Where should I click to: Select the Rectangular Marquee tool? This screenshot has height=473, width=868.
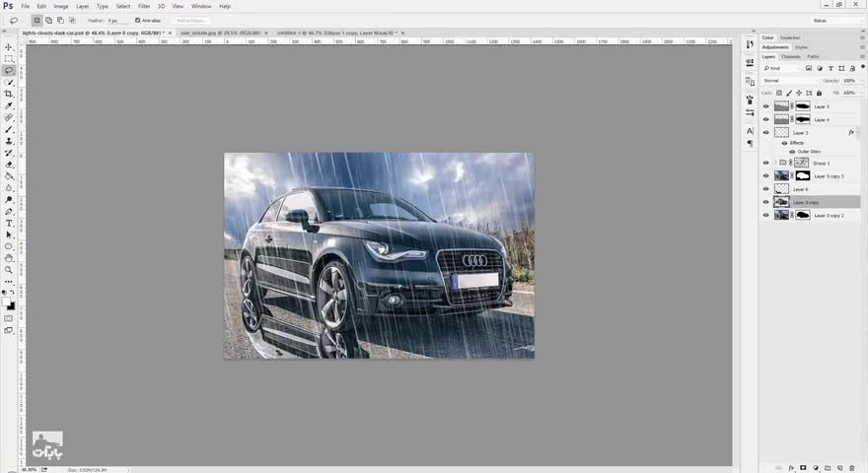click(8, 59)
